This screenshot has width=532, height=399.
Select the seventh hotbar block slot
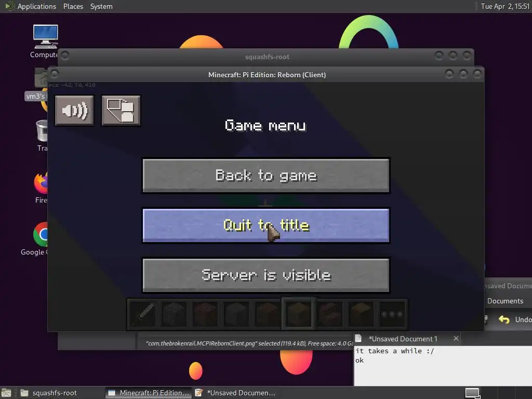(x=330, y=314)
